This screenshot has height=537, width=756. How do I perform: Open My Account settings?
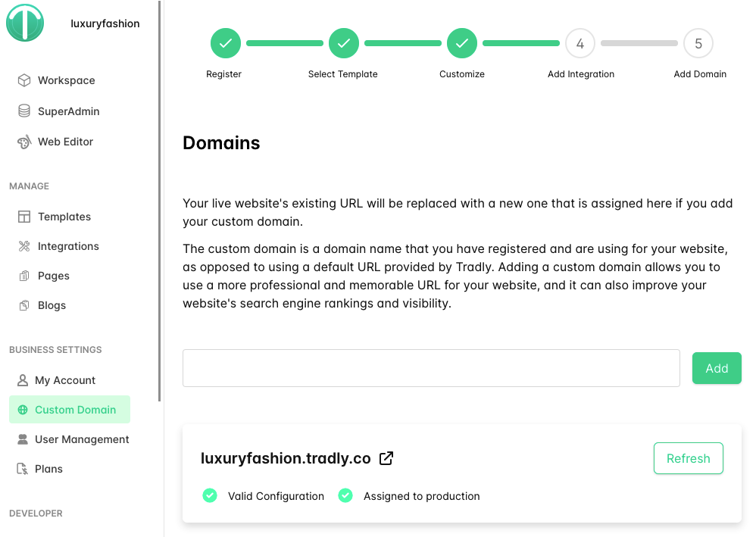tap(65, 380)
